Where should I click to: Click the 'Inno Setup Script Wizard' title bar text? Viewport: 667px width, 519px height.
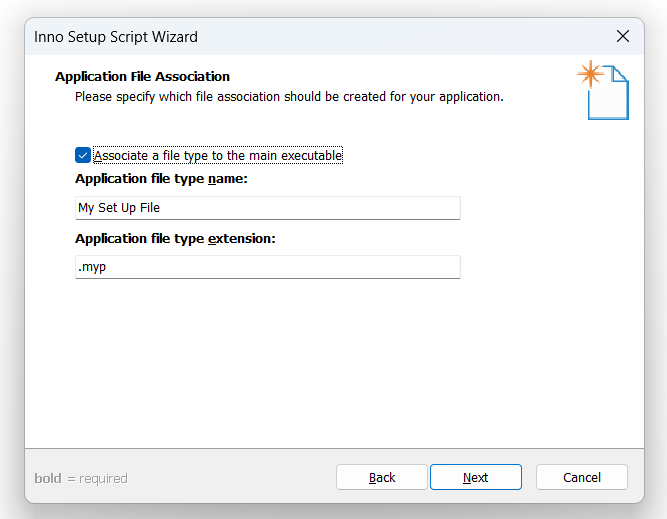click(x=116, y=37)
